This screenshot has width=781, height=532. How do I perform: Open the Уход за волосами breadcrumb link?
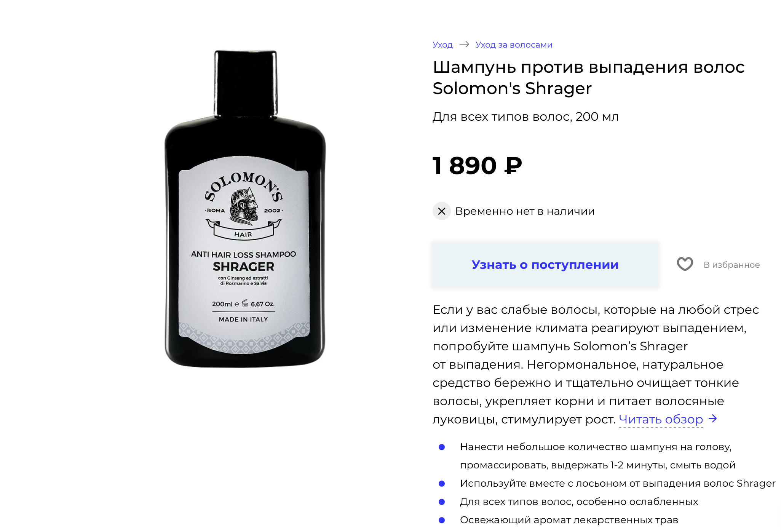[514, 45]
